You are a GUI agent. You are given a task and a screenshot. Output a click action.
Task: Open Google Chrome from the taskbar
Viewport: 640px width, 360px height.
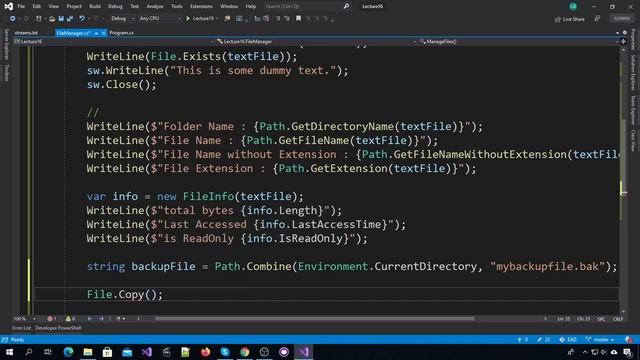pyautogui.click(x=244, y=352)
